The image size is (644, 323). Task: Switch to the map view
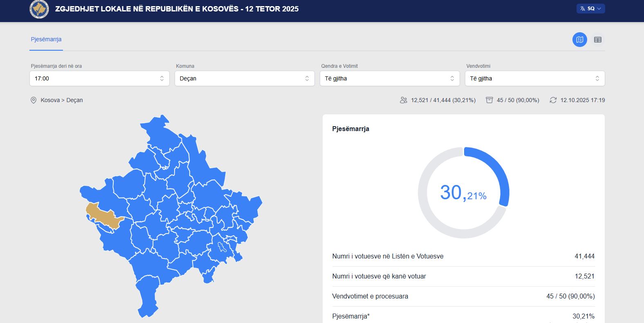click(579, 40)
